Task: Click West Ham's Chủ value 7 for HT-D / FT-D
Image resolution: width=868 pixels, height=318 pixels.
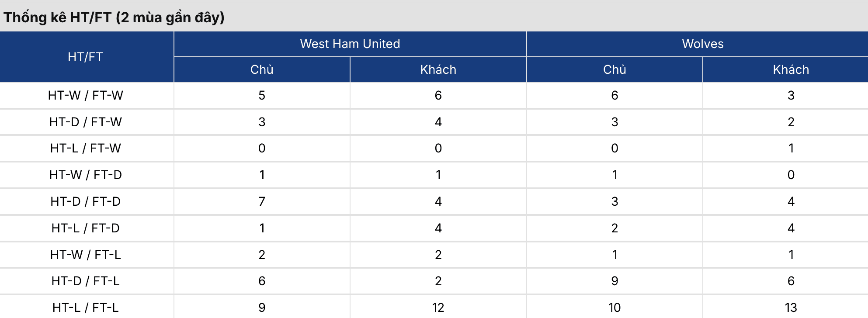Action: click(262, 201)
